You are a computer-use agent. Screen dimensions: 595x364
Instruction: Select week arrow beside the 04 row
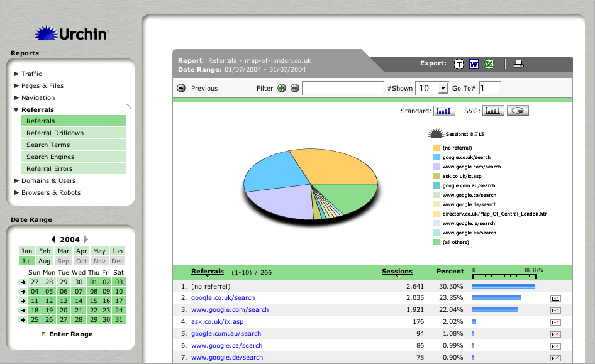[23, 292]
